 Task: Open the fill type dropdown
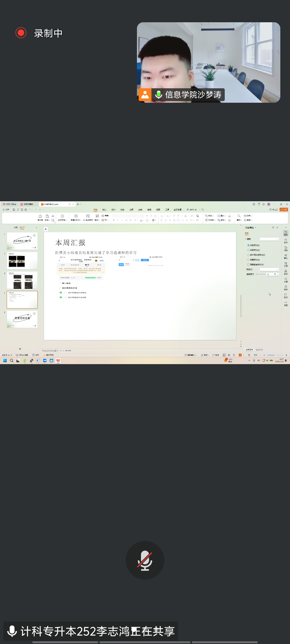[x=269, y=239]
